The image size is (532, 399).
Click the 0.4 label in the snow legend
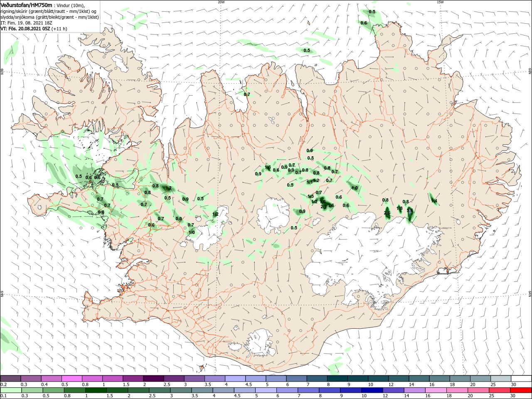tap(44, 384)
